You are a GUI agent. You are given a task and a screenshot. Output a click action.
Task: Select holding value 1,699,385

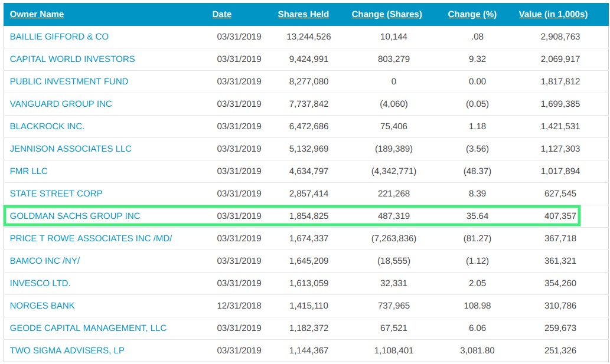tap(560, 104)
